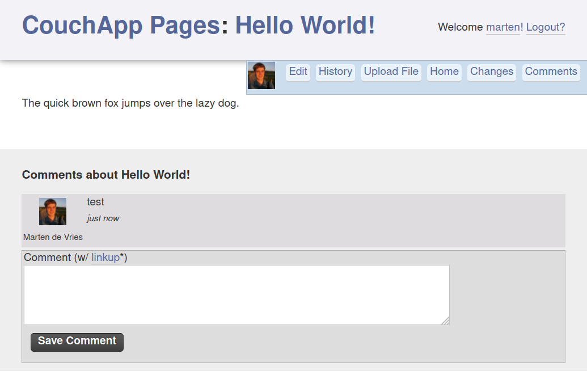Click the 'just now' comment timestamp
Image resolution: width=587 pixels, height=392 pixels.
click(x=103, y=218)
